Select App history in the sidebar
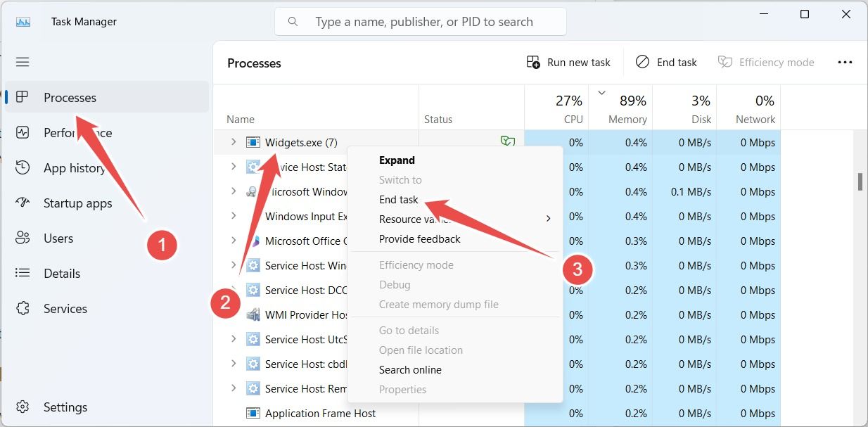 point(73,167)
